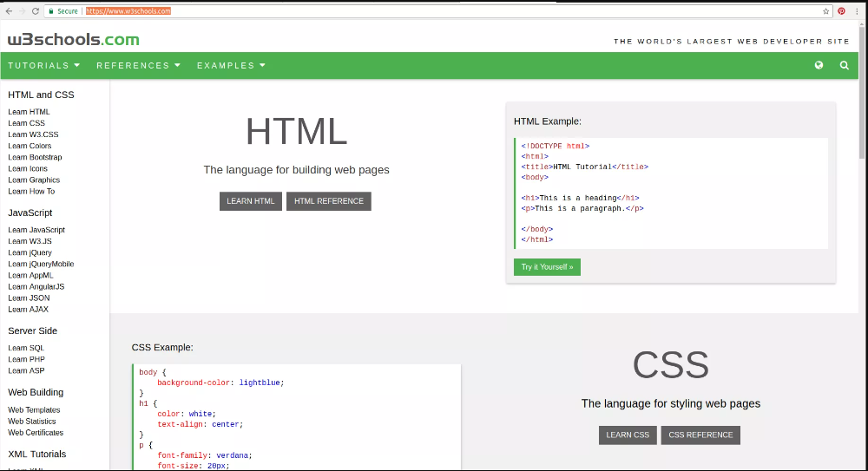
Task: Open Learn jQueryMobile sidebar link
Action: (x=41, y=264)
